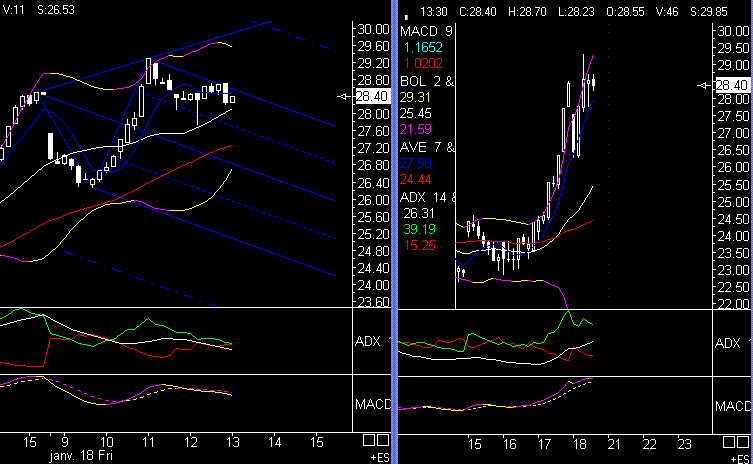Viewport: 753px width, 464px height.
Task: Select the 28.40 current price marker on left chart
Action: (x=372, y=97)
